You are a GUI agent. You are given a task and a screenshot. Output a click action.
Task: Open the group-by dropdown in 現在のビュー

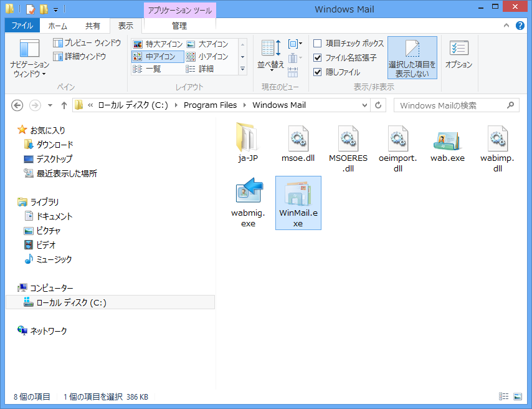pos(295,44)
